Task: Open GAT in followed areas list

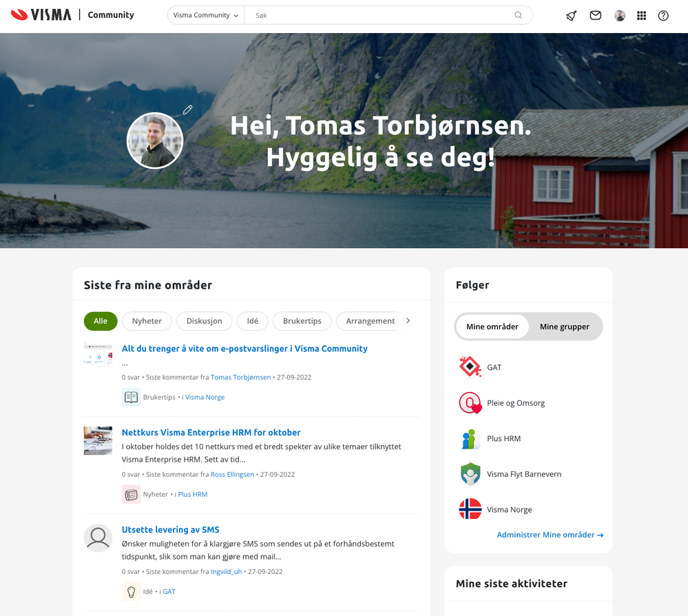Action: pos(494,367)
